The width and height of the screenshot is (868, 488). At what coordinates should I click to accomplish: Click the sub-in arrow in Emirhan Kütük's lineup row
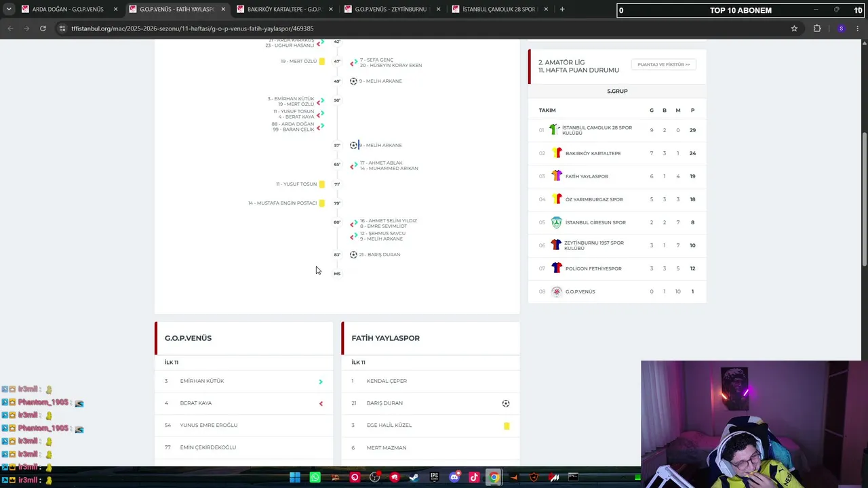(321, 382)
